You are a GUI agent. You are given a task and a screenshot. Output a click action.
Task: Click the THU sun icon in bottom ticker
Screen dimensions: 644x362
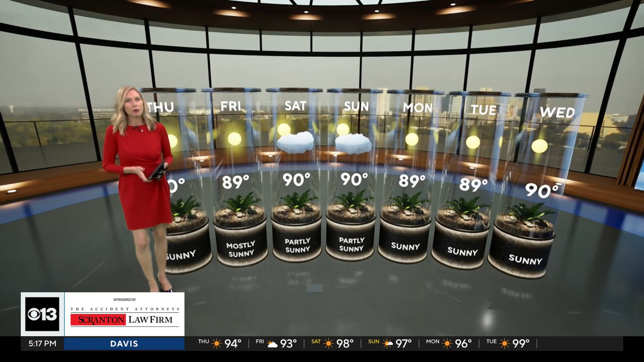pyautogui.click(x=217, y=344)
